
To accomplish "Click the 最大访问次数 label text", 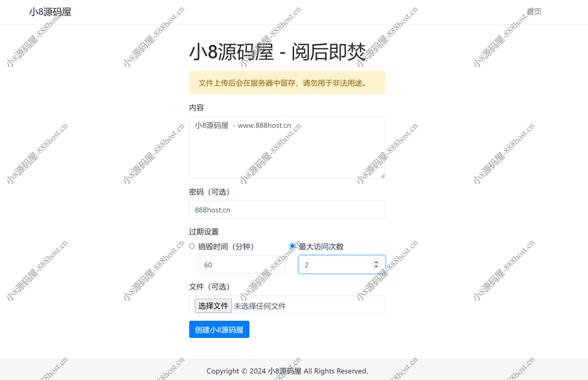I will [x=321, y=247].
